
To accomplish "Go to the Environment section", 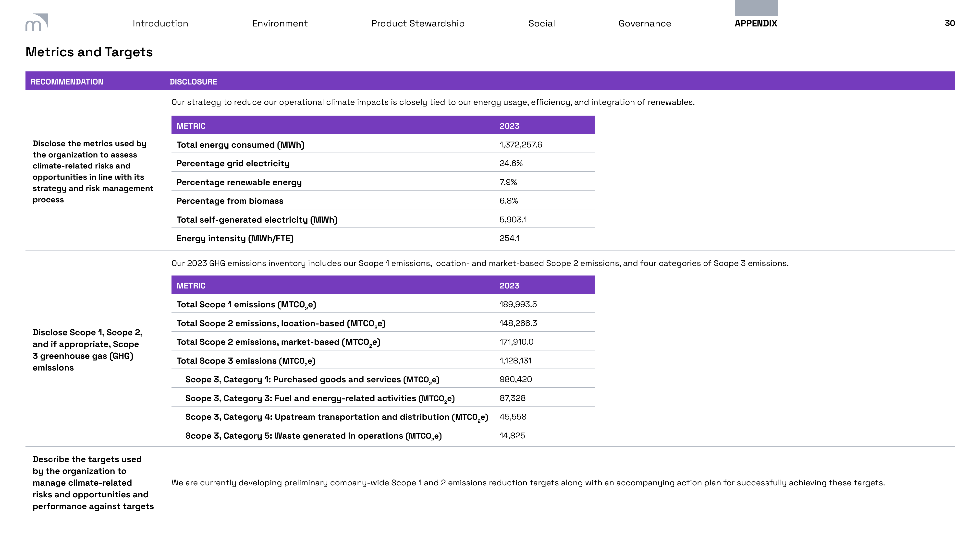I will [280, 24].
